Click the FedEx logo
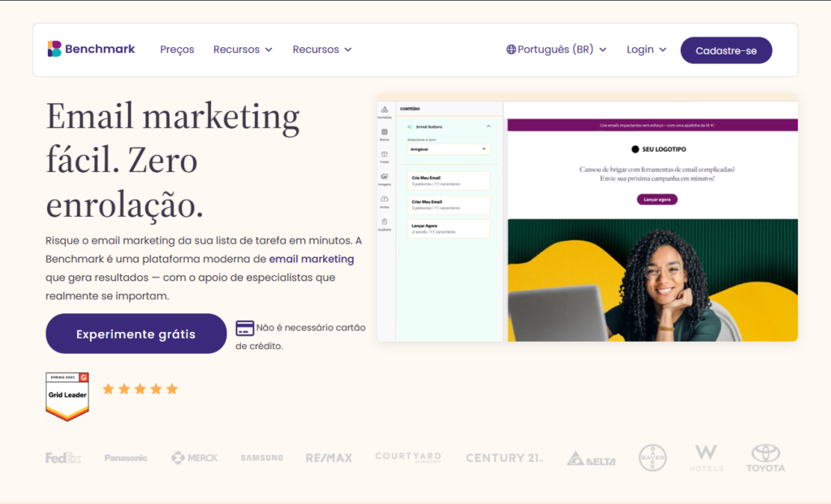 [63, 458]
